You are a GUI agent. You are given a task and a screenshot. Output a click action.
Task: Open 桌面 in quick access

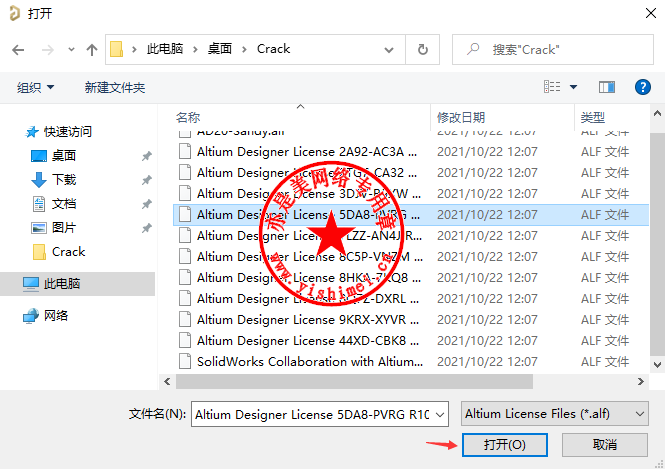pos(53,156)
